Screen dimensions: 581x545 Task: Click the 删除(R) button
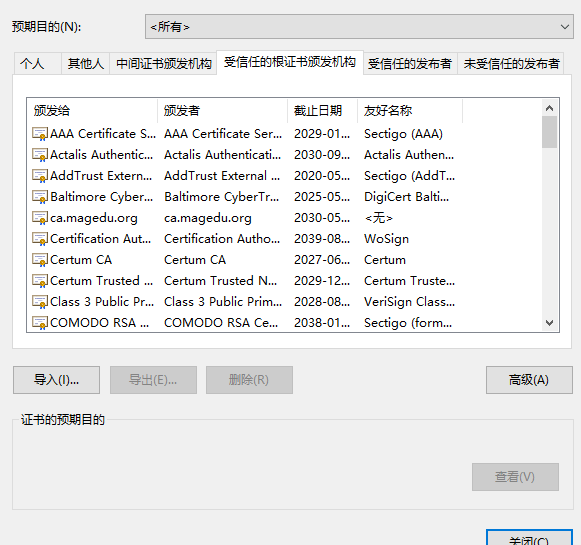pyautogui.click(x=249, y=380)
